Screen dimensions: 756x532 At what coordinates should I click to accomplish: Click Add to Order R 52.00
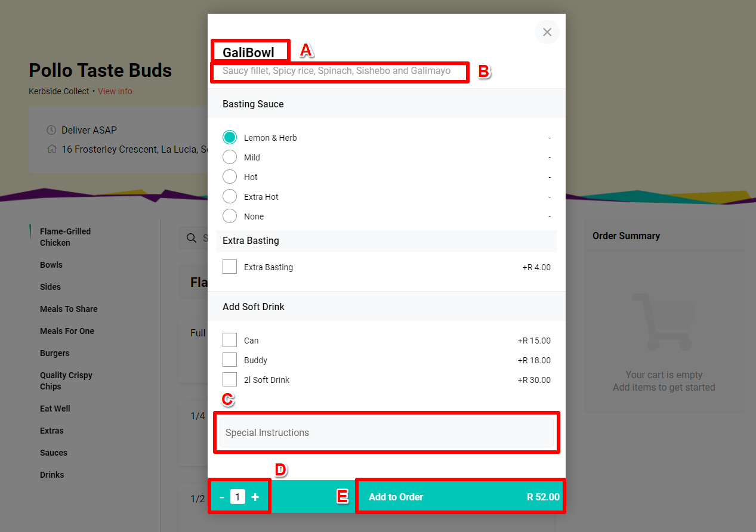461,497
